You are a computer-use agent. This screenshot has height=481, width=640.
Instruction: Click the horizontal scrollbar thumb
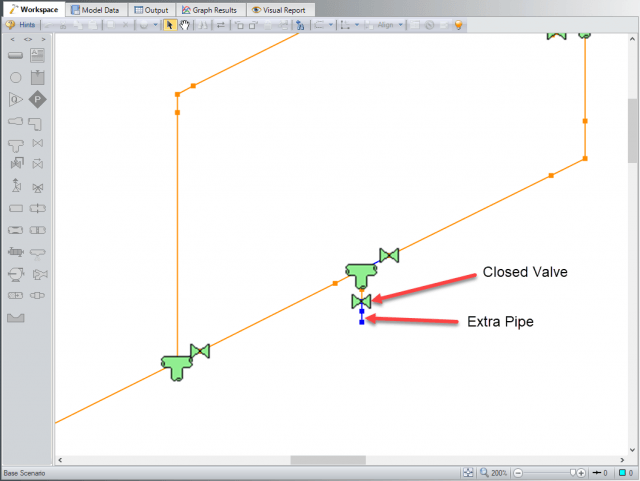328,460
